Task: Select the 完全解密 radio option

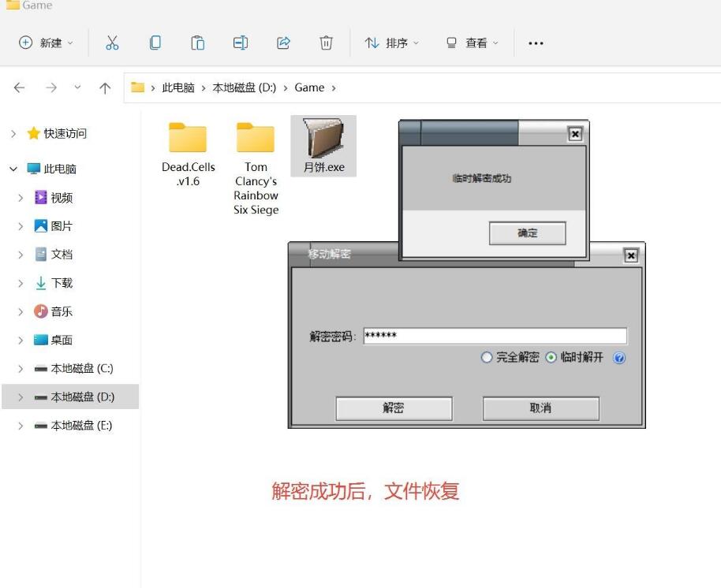Action: (487, 358)
